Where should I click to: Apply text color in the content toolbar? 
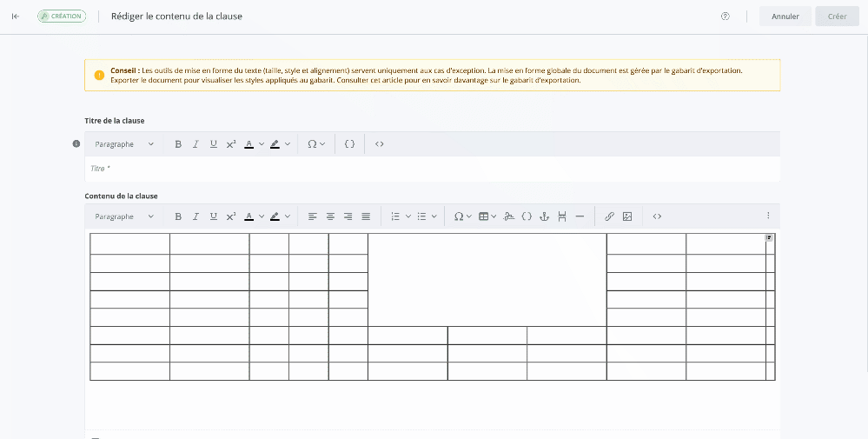(x=249, y=216)
